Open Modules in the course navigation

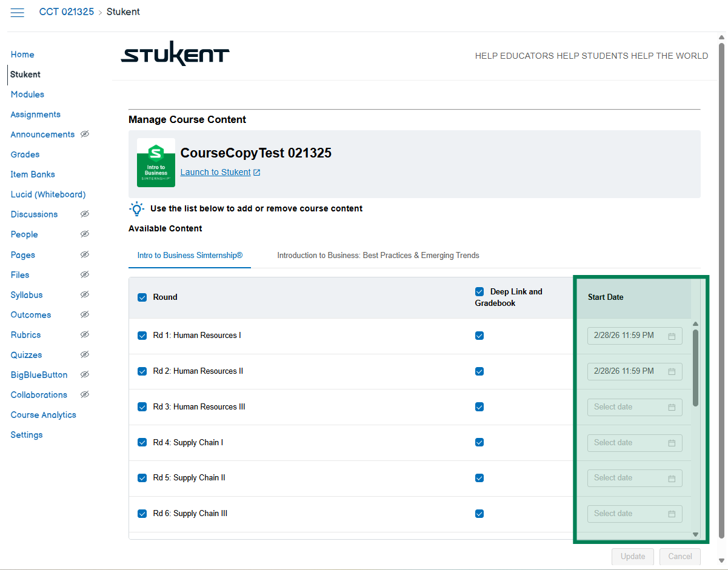27,94
